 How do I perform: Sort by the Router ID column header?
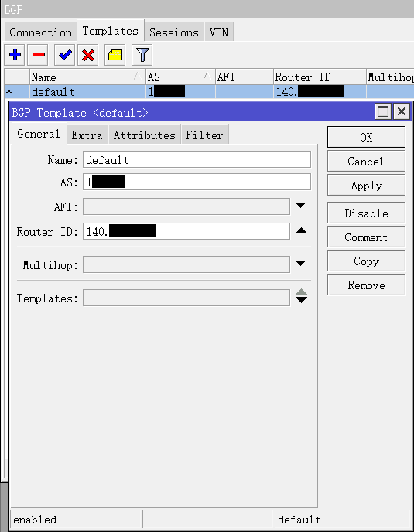tap(320, 77)
